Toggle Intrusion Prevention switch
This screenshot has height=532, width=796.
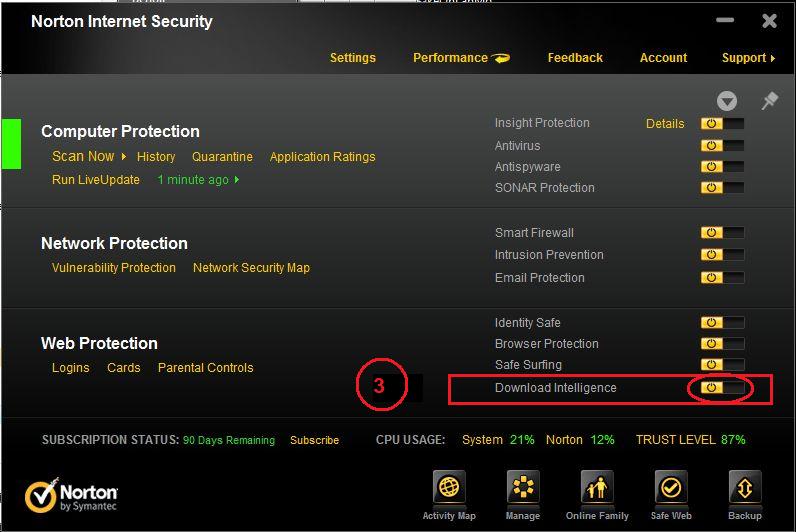pyautogui.click(x=722, y=254)
